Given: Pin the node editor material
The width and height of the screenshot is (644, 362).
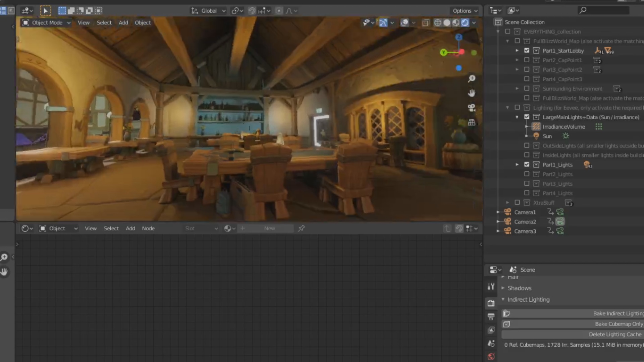Looking at the screenshot, I should pos(302,228).
